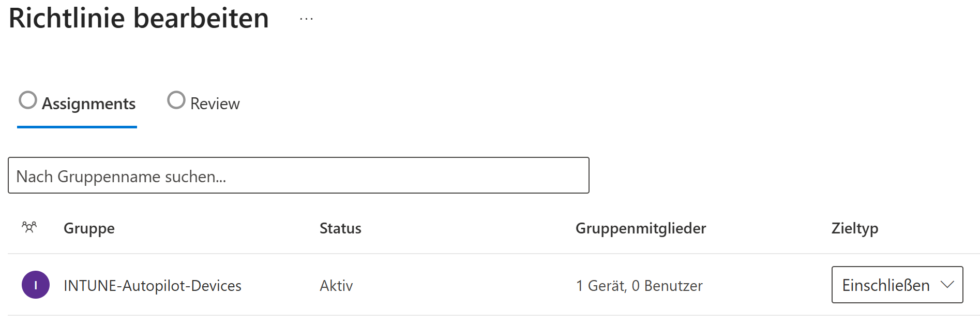Click the chevron arrow in Einschließen box
Viewport: 980px width, 323px height.
[947, 285]
